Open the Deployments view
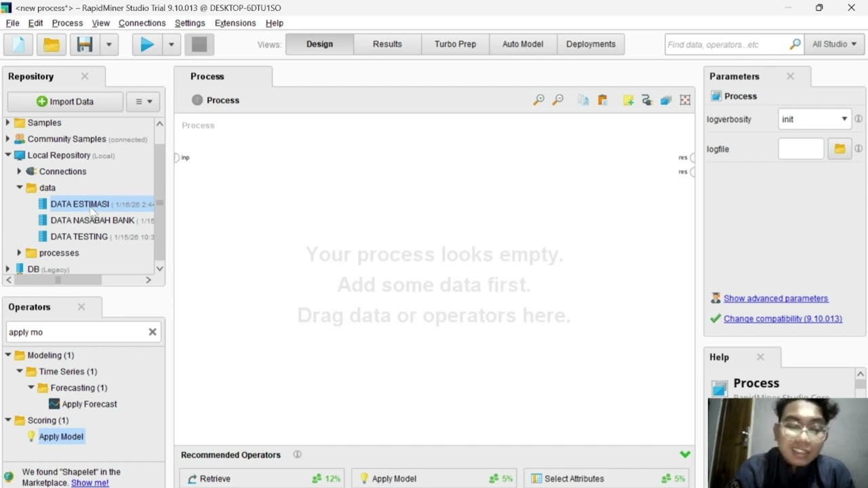Image resolution: width=868 pixels, height=488 pixels. point(591,44)
